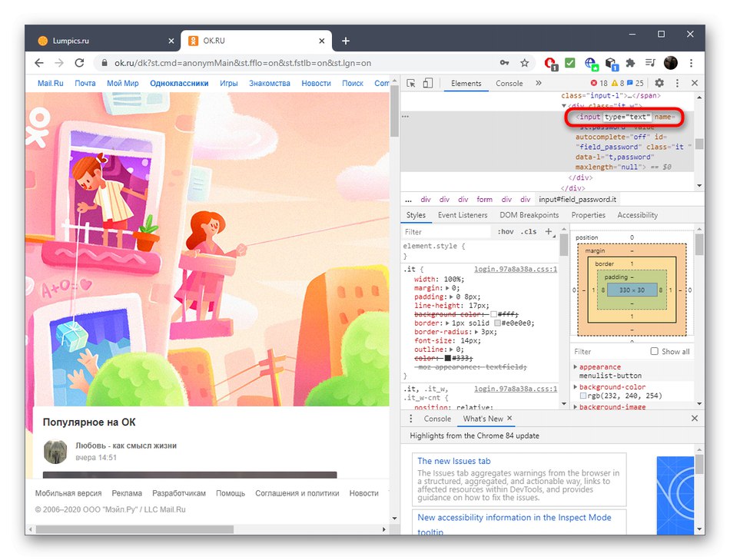730x560 pixels.
Task: Open the Мобильная версия footer link
Action: [x=68, y=493]
